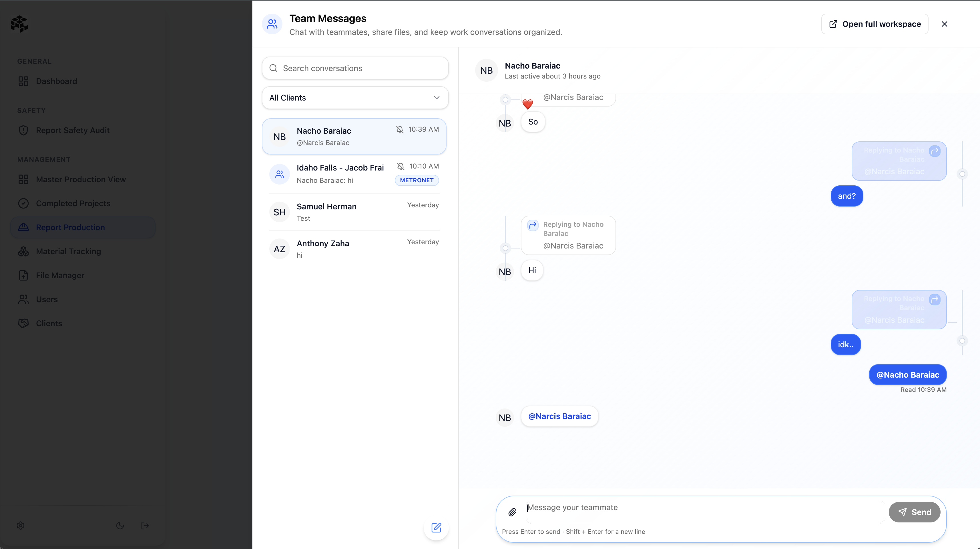Click the logout icon at sidebar bottom

point(145,525)
